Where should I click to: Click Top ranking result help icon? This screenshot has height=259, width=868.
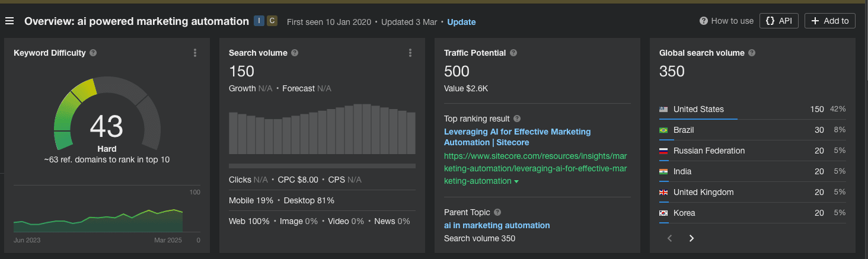[517, 119]
